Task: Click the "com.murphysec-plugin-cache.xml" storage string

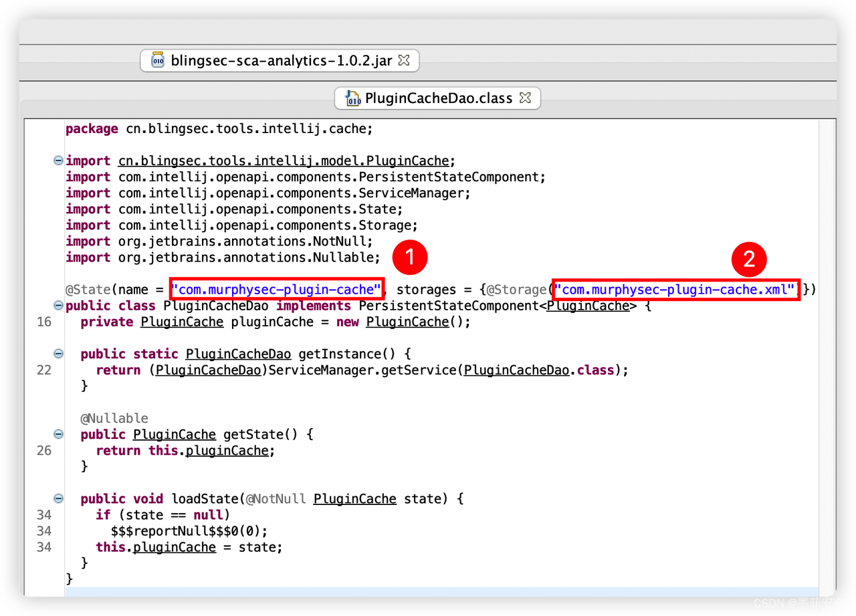Action: pyautogui.click(x=675, y=290)
